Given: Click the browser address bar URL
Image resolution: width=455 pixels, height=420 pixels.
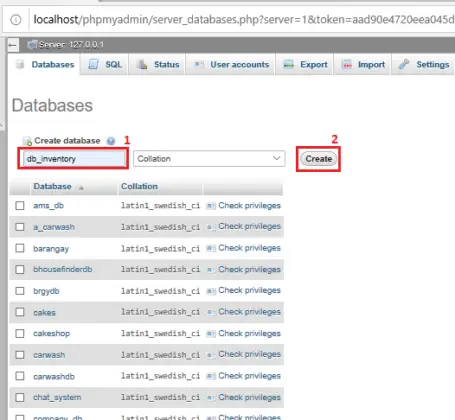Looking at the screenshot, I should (244, 20).
